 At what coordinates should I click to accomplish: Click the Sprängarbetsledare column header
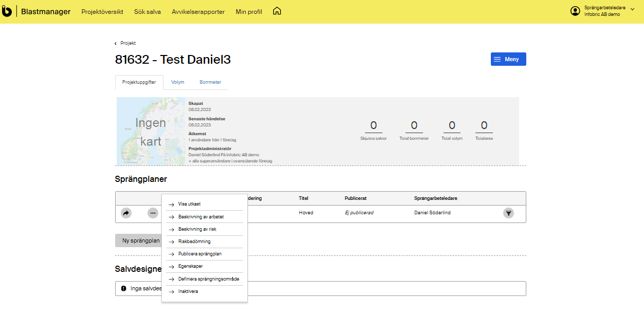tap(436, 198)
